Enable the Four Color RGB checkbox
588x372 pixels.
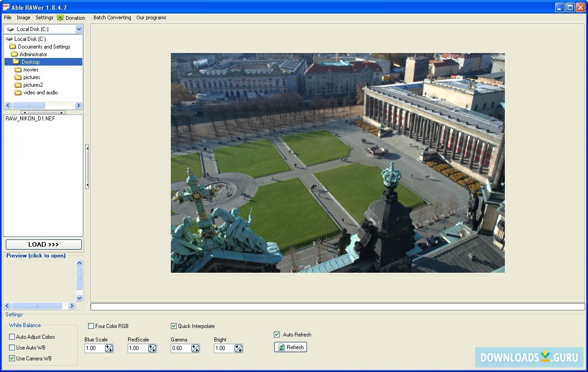click(x=91, y=326)
